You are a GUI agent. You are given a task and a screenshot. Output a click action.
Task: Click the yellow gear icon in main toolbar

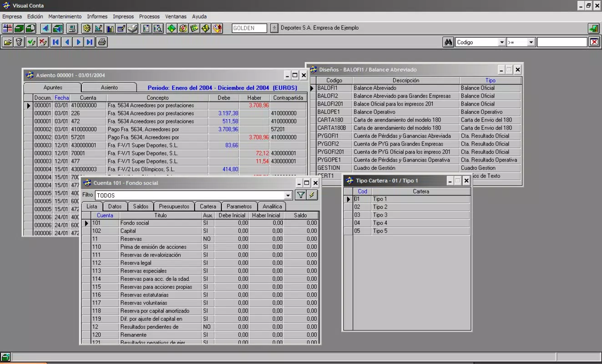tap(87, 28)
